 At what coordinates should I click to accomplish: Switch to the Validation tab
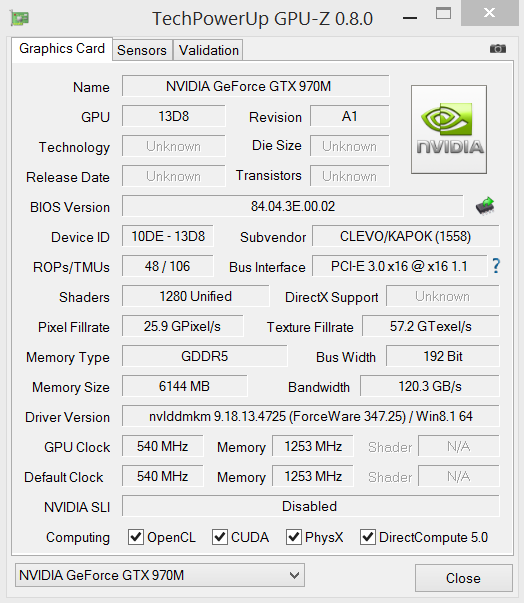(208, 50)
